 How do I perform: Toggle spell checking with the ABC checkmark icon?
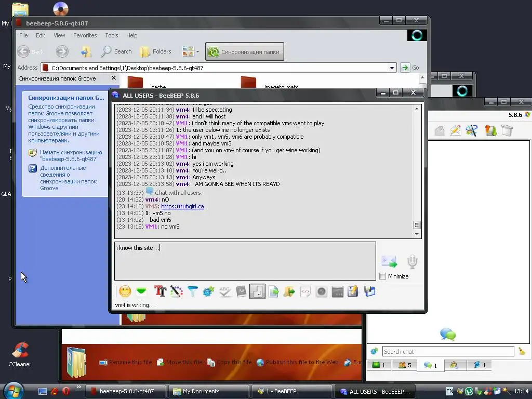click(225, 291)
